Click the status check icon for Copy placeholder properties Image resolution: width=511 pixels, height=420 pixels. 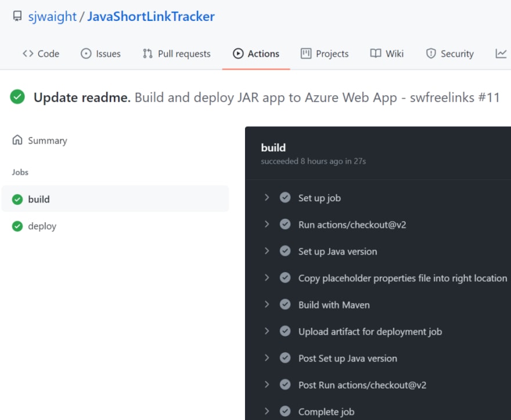pos(285,277)
